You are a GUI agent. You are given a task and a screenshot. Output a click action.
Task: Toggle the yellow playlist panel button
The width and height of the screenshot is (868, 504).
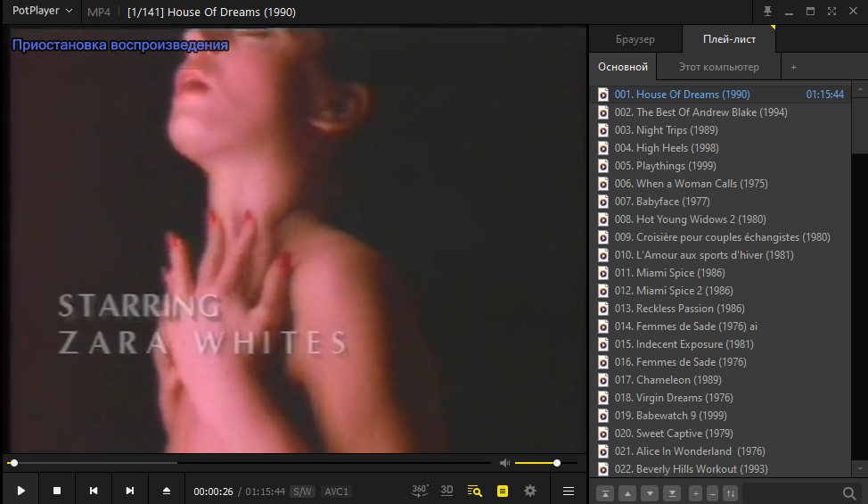tap(503, 491)
